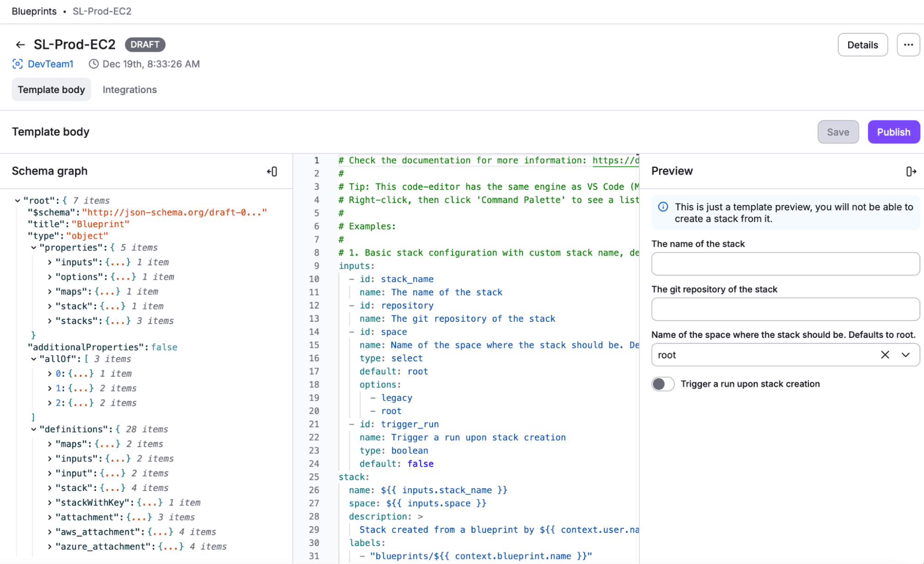Click the back arrow next to SL-Prod-EC2
924x564 pixels.
20,44
